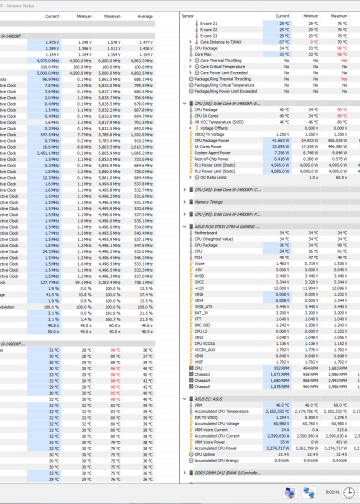Select the System Agent Power row

[x=270, y=153]
